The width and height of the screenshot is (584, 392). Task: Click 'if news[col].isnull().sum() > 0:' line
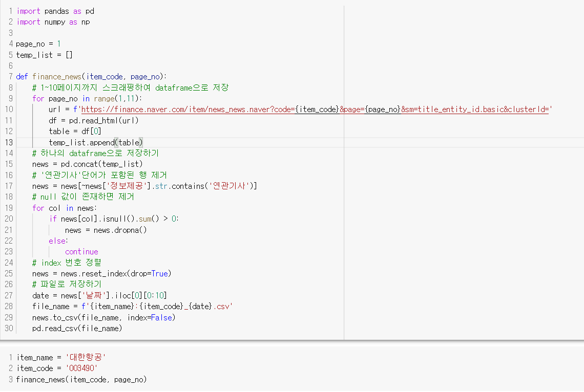pos(114,219)
